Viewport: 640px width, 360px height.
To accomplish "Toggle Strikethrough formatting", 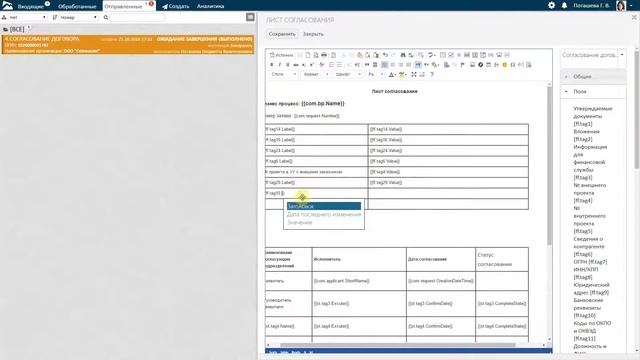I will click(296, 64).
